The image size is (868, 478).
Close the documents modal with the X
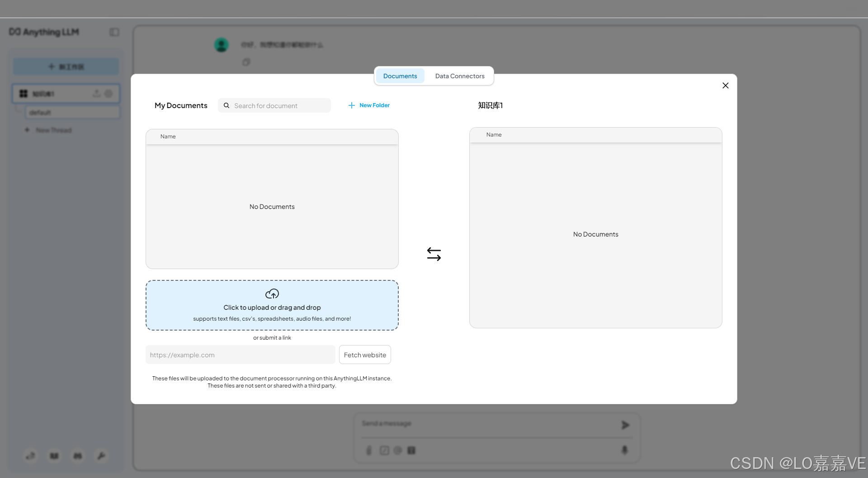726,85
